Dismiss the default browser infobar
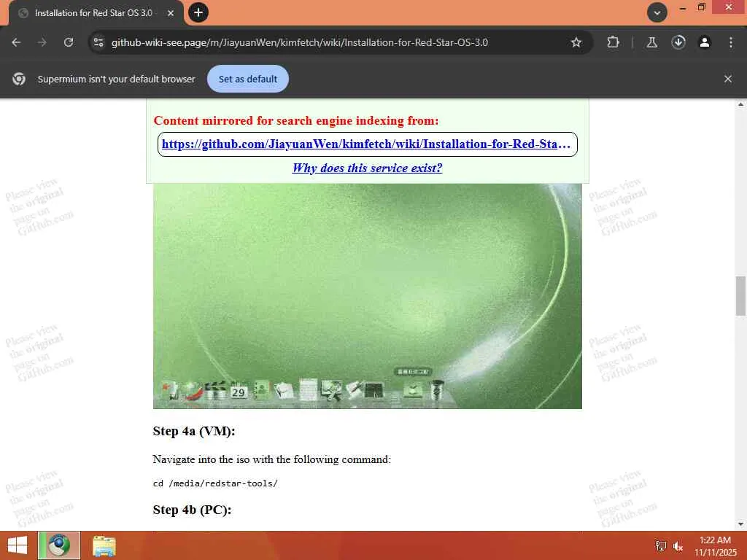This screenshot has height=560, width=747. (x=727, y=79)
